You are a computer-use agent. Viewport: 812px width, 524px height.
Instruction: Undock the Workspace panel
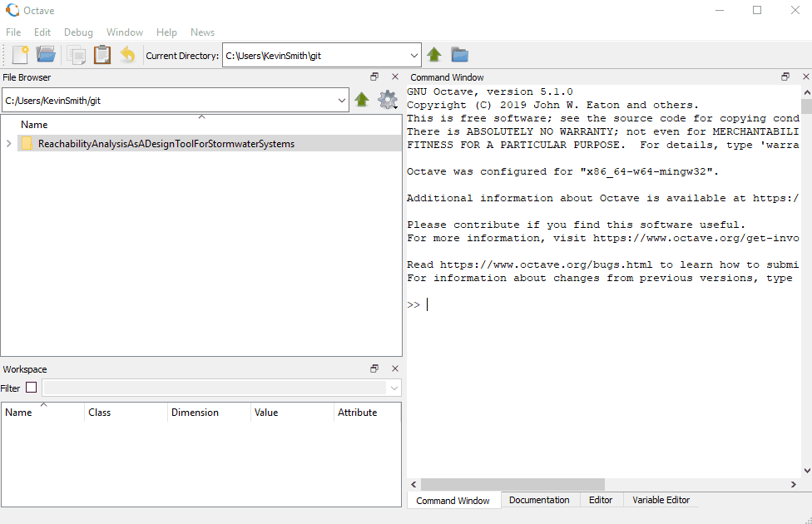(374, 368)
